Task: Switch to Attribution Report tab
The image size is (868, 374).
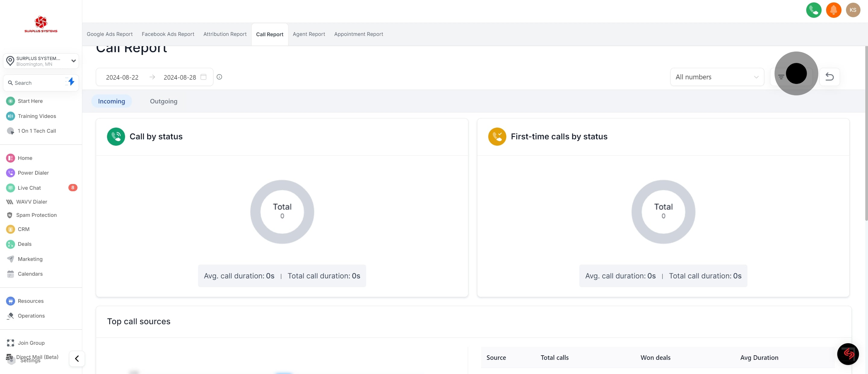Action: 225,34
